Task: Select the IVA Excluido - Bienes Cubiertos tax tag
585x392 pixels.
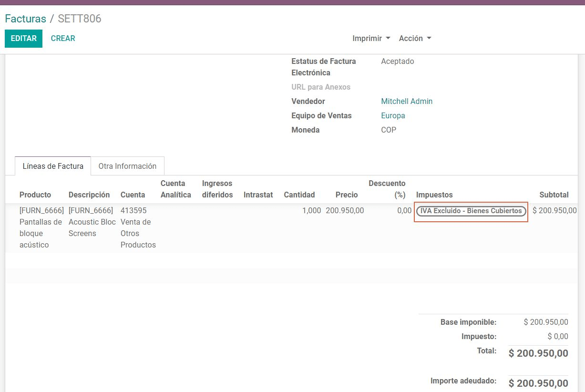Action: coord(471,210)
